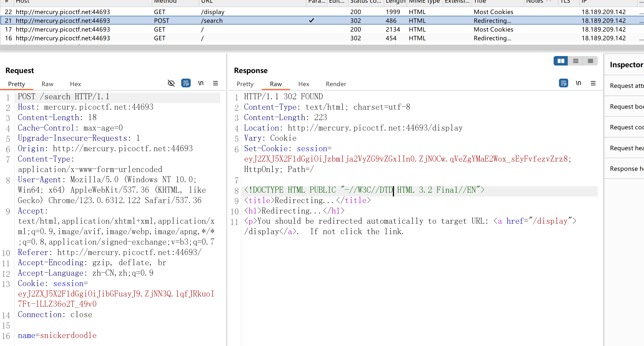Screen dimensions: 644x346
Task: Click the horizontal scrollbar under the history table
Action: (x=322, y=48)
